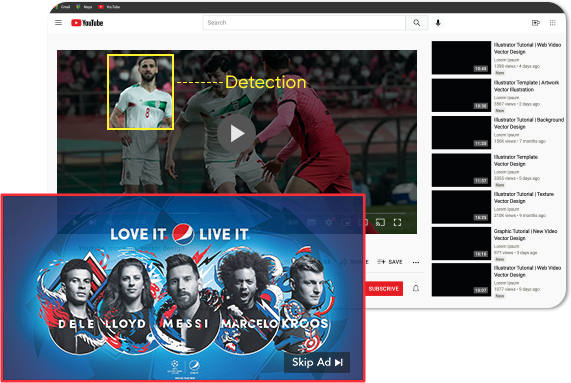Viewport: 571px width, 383px height.
Task: Open 'Illustrator Template | Artwork' video title
Action: click(526, 86)
